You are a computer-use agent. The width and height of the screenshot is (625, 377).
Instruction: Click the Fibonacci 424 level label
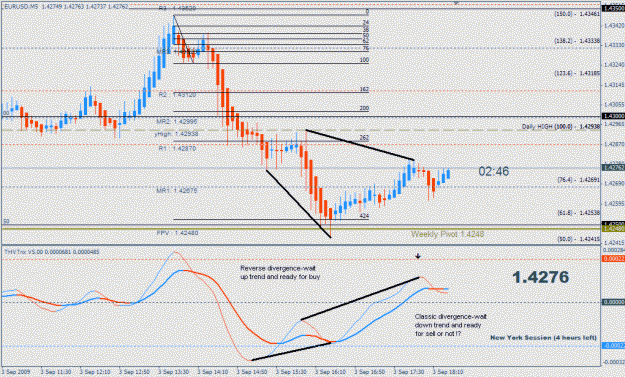point(364,216)
